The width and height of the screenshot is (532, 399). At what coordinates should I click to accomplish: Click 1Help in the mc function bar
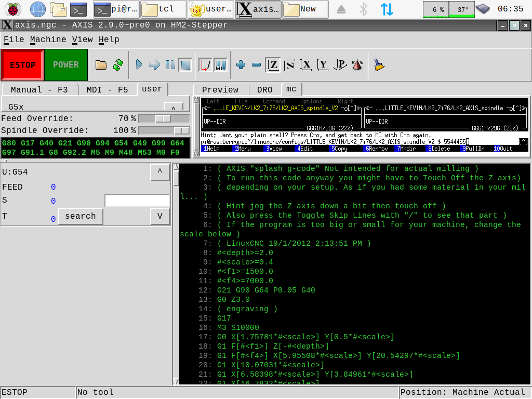pos(211,149)
